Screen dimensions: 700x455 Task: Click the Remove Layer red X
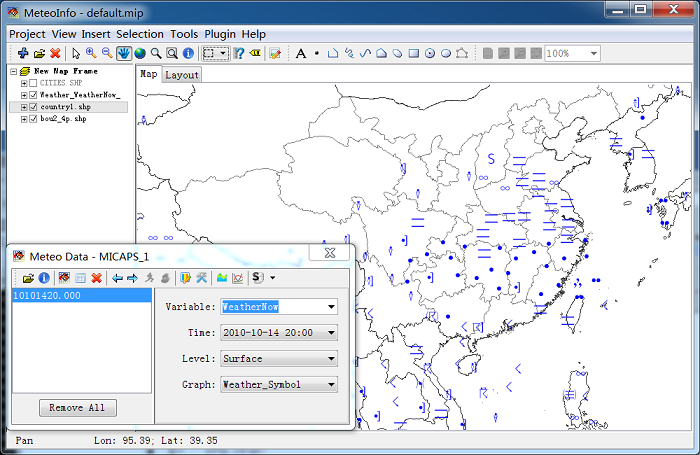click(x=55, y=54)
